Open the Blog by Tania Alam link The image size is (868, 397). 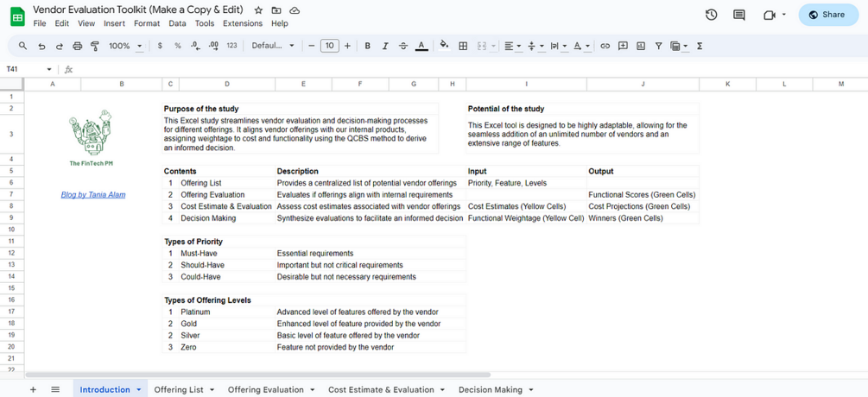tap(93, 195)
